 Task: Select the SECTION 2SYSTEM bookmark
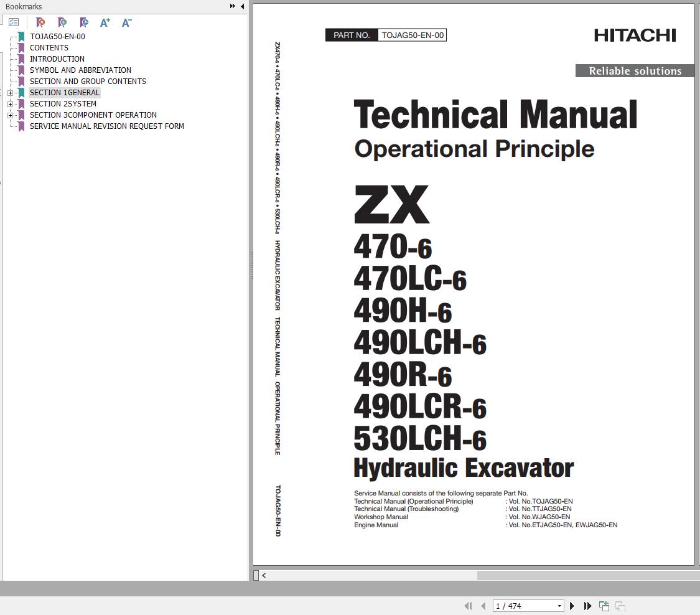63,103
